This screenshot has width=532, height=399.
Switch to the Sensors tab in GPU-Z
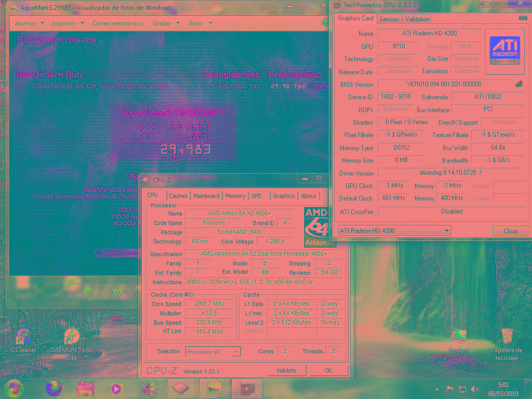pos(389,19)
